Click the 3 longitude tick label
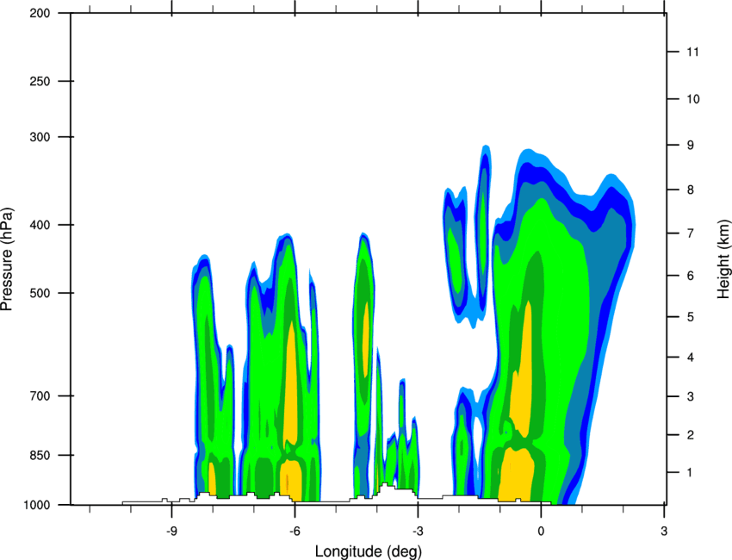This screenshot has width=732, height=560. [664, 532]
